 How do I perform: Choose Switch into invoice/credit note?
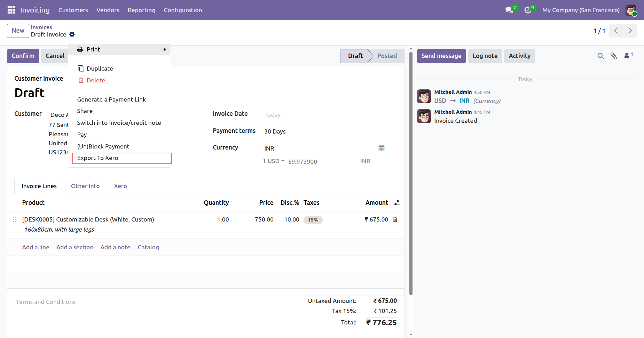pyautogui.click(x=119, y=123)
